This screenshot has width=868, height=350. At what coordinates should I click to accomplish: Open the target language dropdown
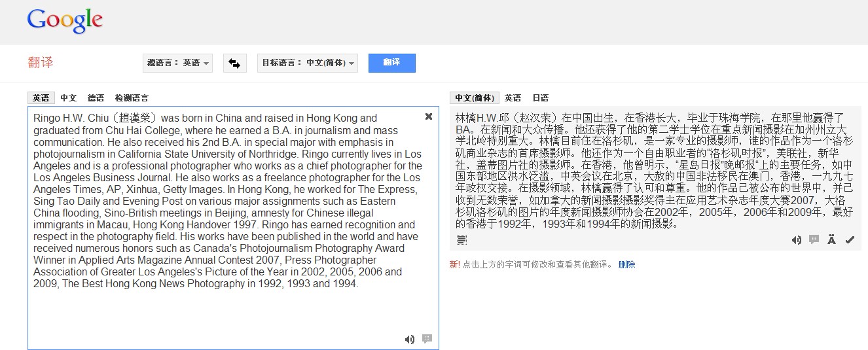tap(308, 63)
